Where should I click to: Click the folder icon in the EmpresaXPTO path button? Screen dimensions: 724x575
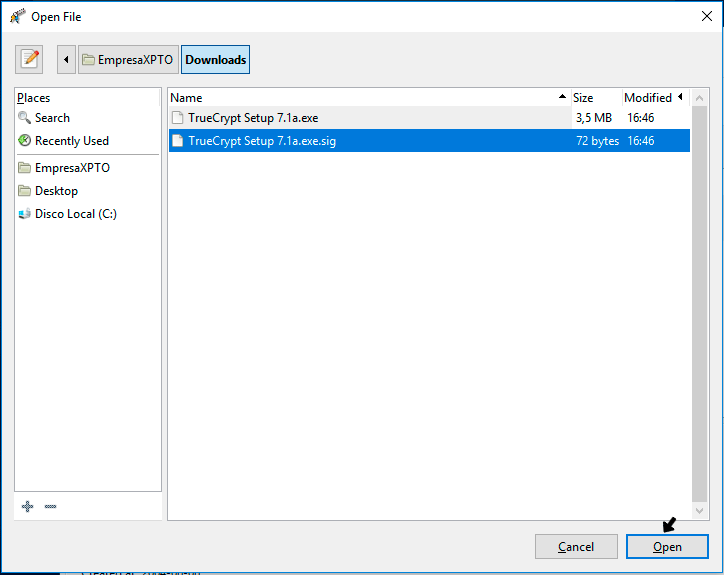click(x=88, y=60)
